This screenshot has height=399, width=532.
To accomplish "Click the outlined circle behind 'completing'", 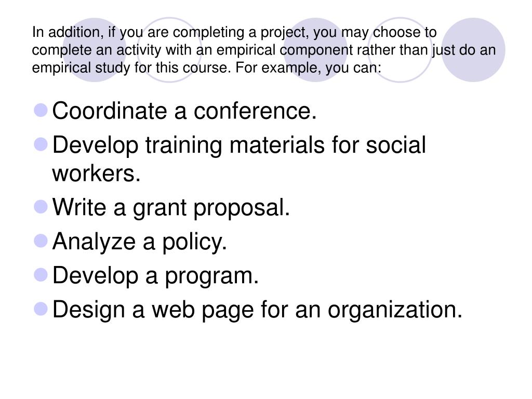I will click(170, 50).
